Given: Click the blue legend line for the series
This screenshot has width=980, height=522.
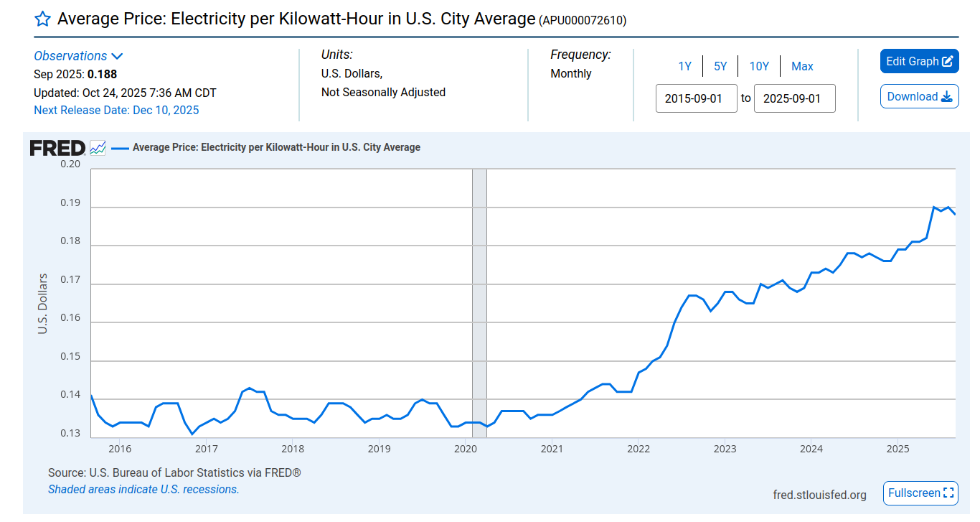Looking at the screenshot, I should tap(120, 148).
